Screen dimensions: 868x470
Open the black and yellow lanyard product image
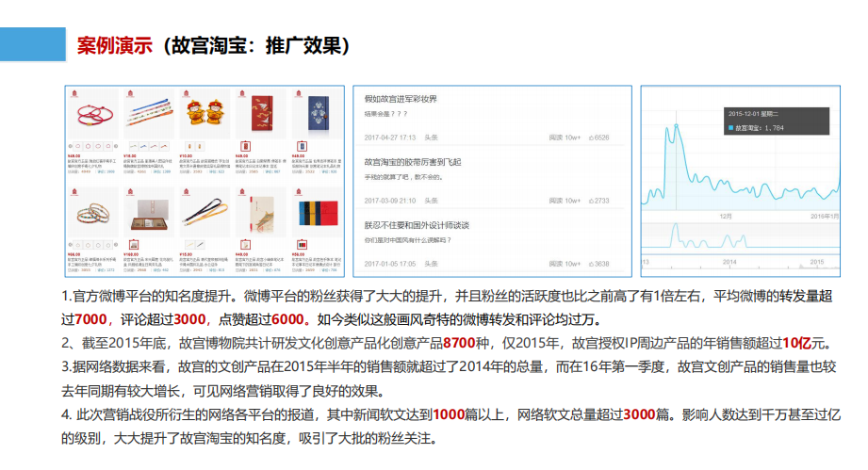[x=205, y=213]
